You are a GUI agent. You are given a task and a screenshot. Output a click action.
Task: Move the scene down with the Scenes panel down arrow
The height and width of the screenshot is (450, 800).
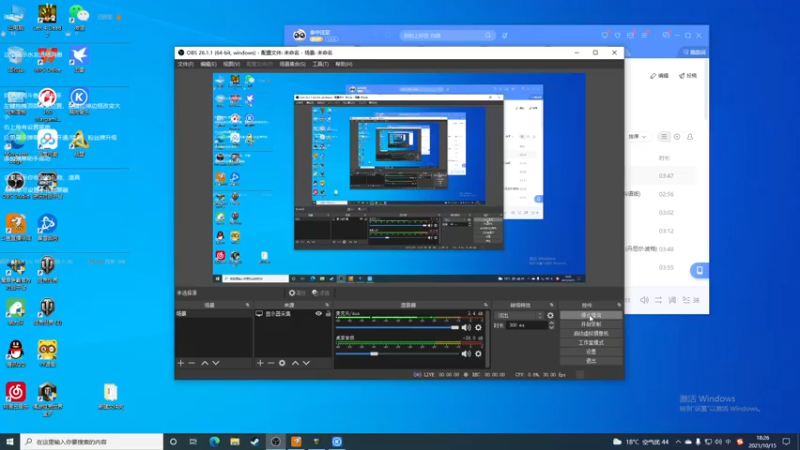216,363
